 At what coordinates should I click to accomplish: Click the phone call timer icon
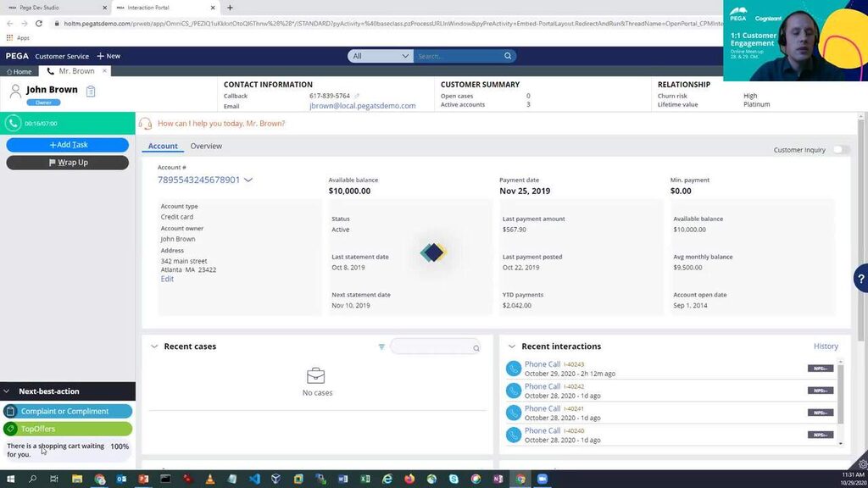tap(13, 123)
